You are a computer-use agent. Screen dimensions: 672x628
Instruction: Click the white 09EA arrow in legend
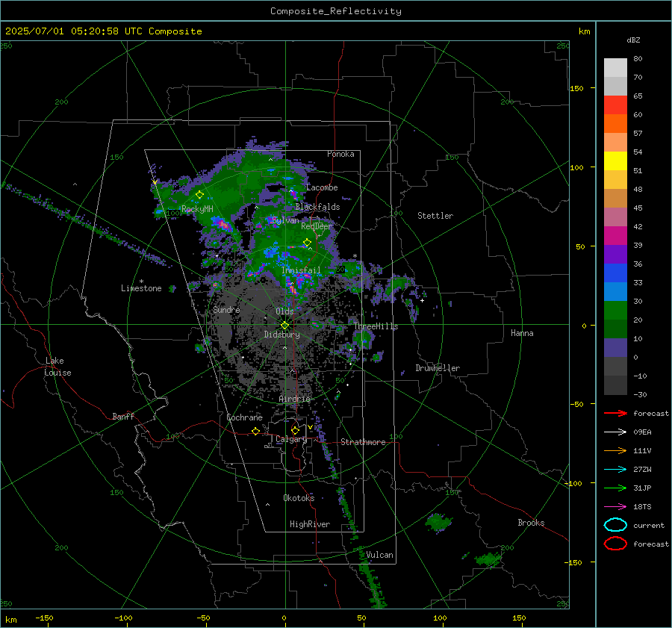pos(615,432)
